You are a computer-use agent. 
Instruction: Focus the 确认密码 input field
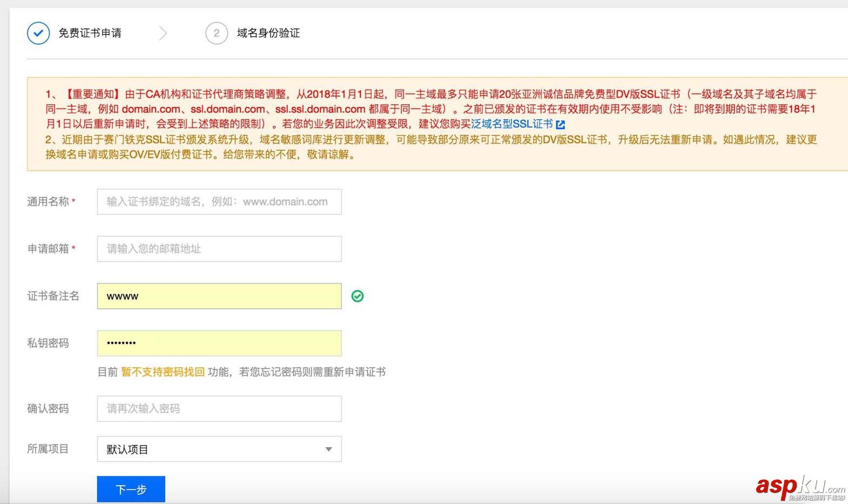pyautogui.click(x=219, y=408)
